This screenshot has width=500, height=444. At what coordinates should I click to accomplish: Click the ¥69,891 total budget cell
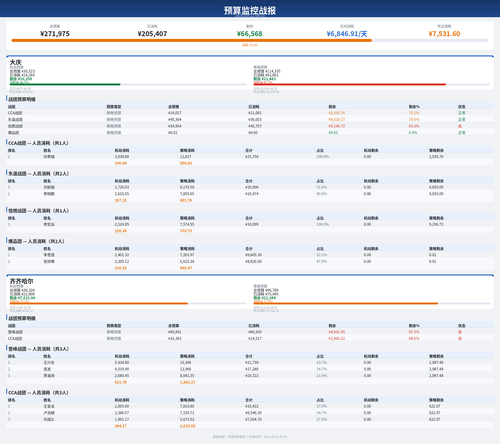click(175, 332)
